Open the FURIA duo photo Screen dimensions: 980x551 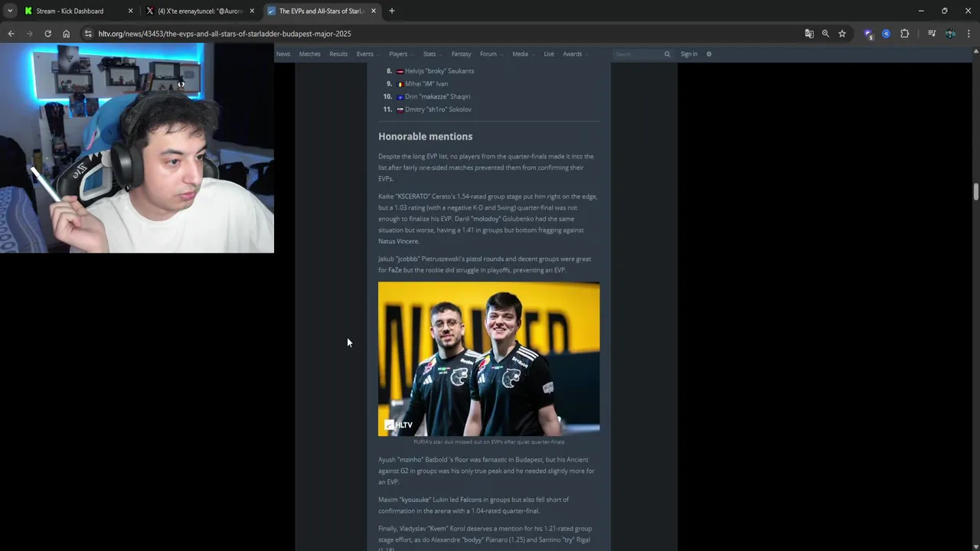(488, 359)
